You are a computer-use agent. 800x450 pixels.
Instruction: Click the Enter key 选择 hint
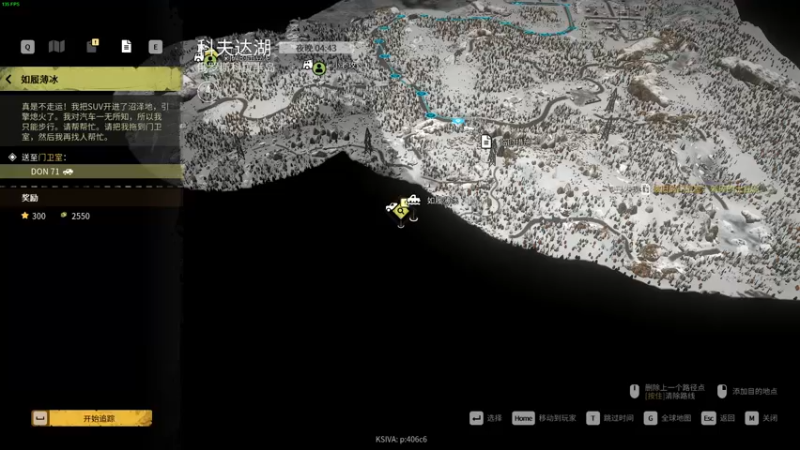[x=486, y=418]
